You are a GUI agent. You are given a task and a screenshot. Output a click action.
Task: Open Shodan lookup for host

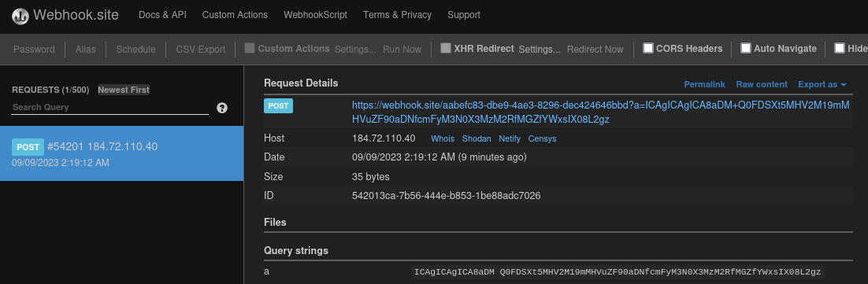pyautogui.click(x=477, y=138)
